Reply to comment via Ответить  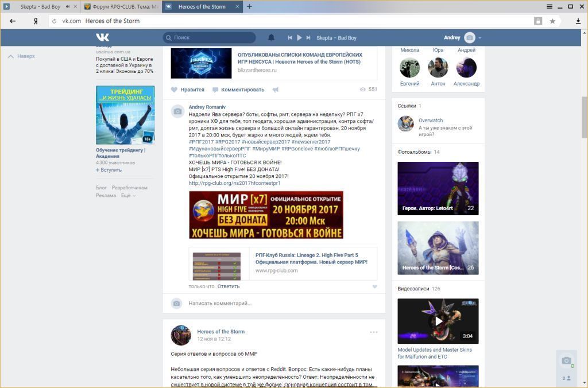click(229, 286)
